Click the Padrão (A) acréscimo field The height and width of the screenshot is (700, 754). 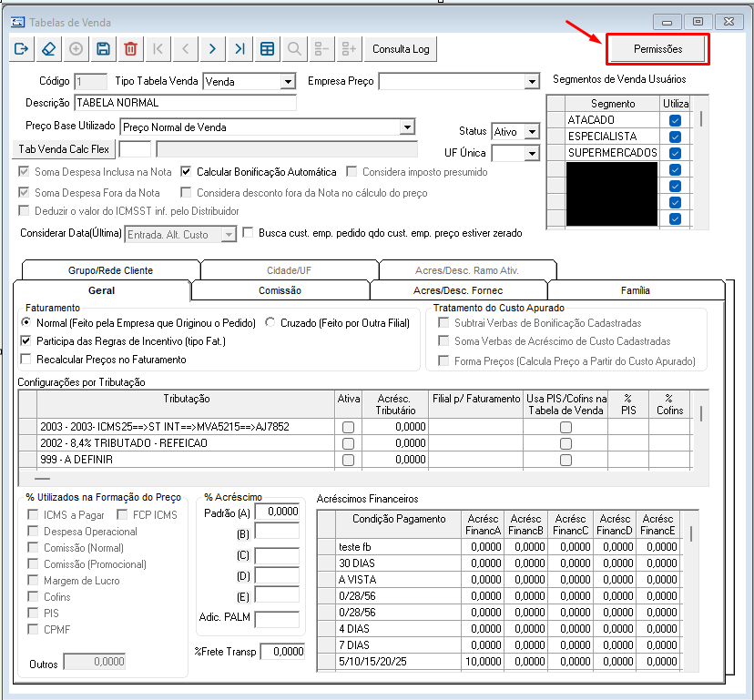(277, 512)
